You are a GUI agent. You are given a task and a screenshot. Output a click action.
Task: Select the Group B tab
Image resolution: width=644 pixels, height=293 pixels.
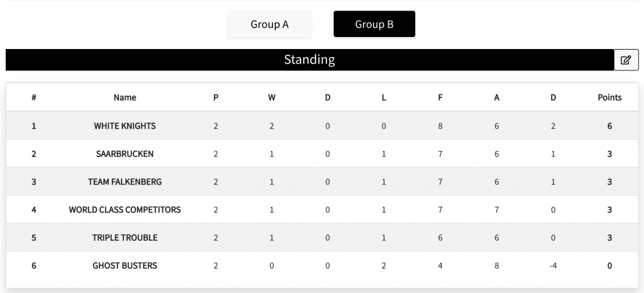click(374, 25)
